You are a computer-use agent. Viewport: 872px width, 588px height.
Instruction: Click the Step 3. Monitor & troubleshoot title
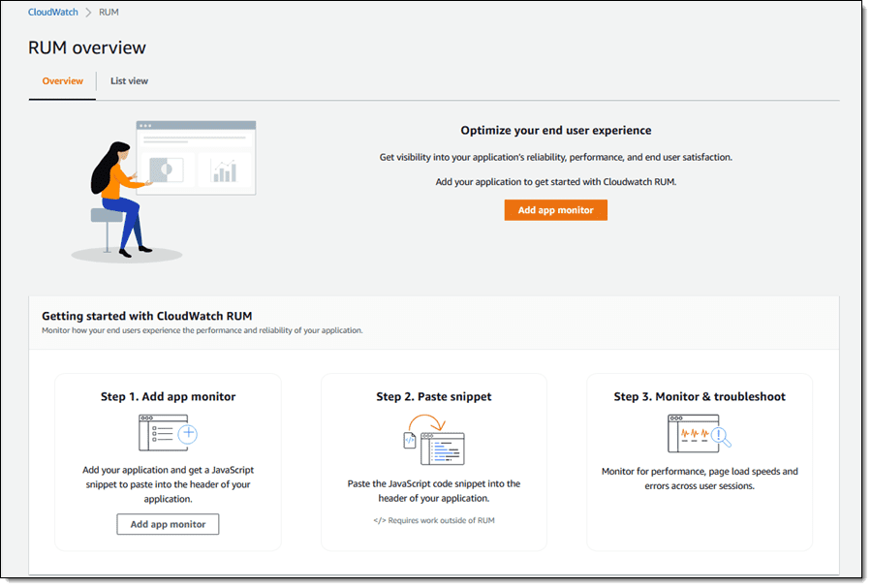click(x=700, y=397)
